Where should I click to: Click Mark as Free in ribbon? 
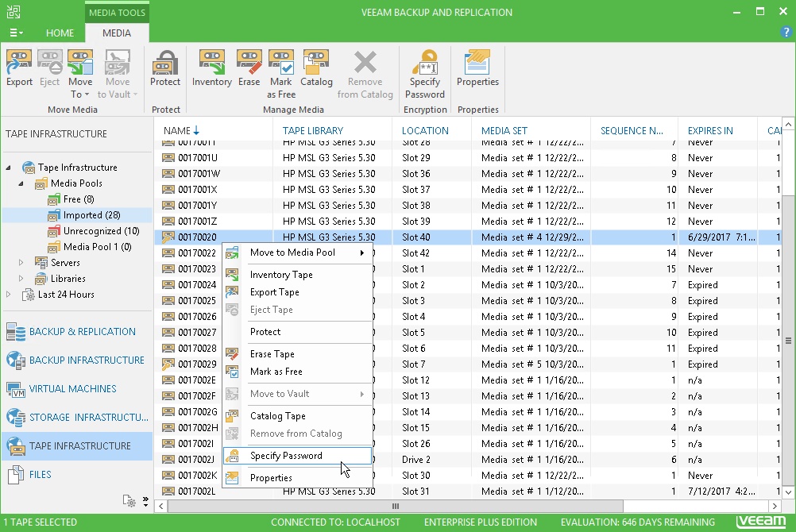[281, 75]
